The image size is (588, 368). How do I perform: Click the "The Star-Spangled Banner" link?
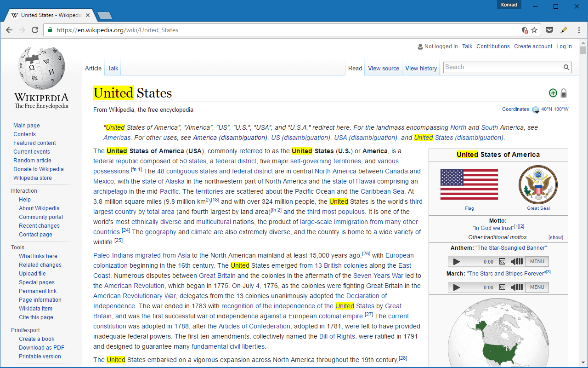pos(511,248)
